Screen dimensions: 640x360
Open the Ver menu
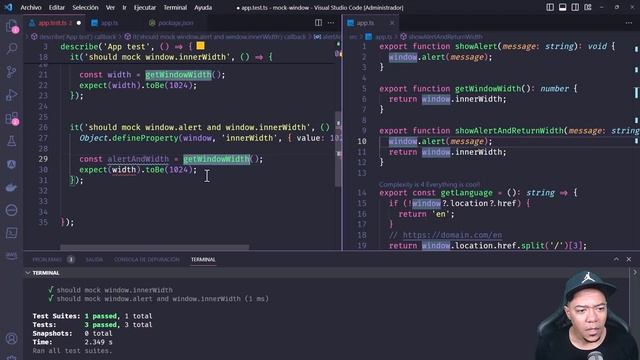pyautogui.click(x=110, y=7)
